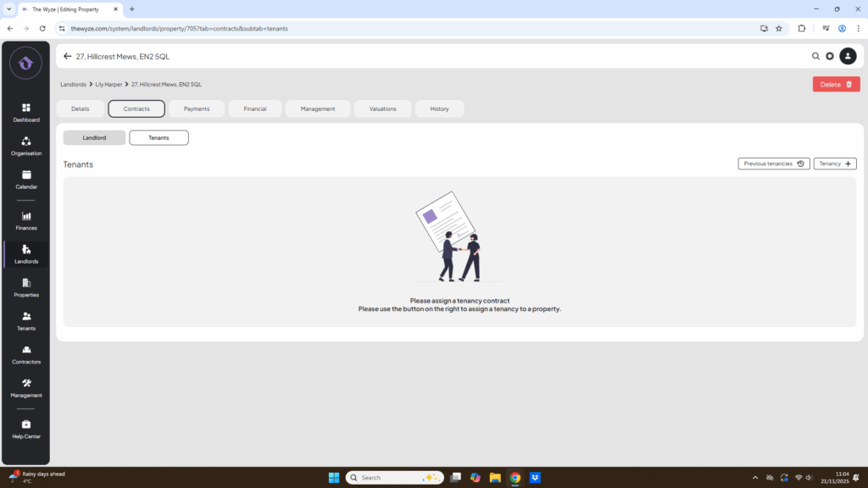
Task: Switch to the Landlord subtab
Action: 94,137
